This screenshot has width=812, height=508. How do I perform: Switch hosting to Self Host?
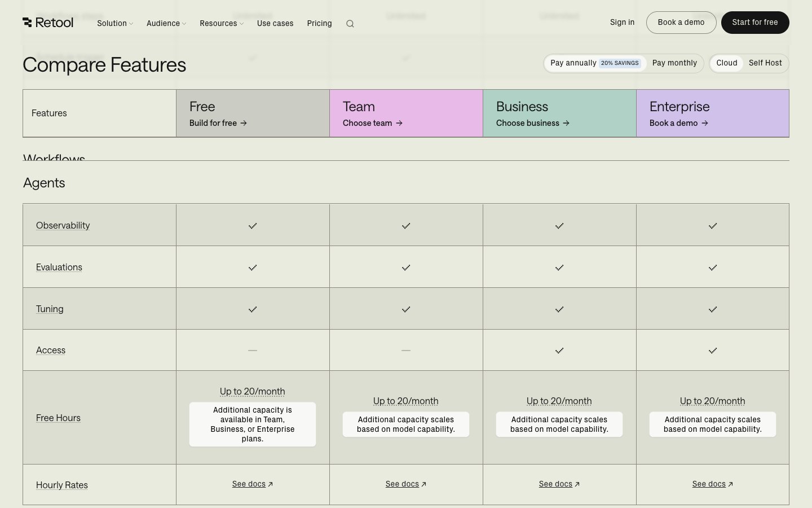pos(765,63)
